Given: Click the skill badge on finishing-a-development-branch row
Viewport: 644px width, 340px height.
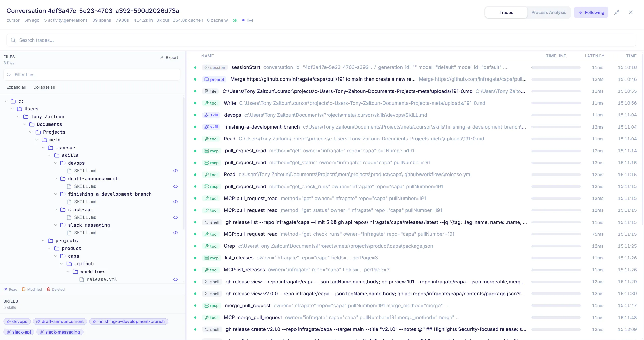Looking at the screenshot, I should [211, 127].
